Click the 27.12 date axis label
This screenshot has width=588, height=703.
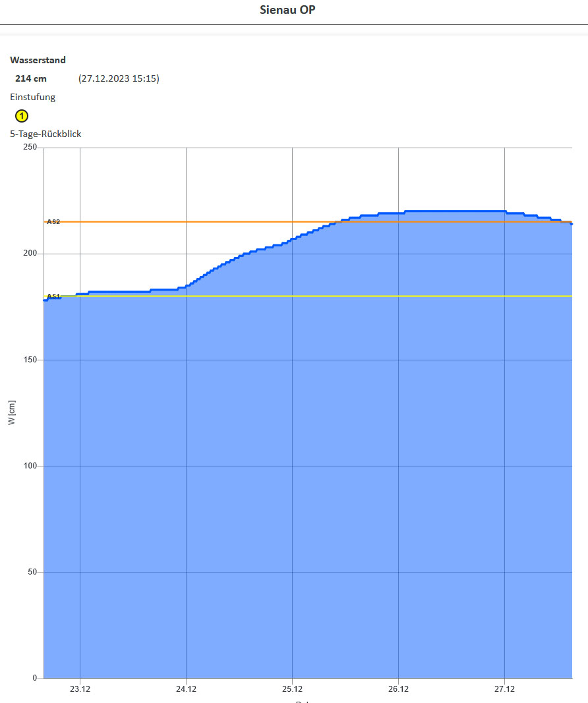[504, 689]
